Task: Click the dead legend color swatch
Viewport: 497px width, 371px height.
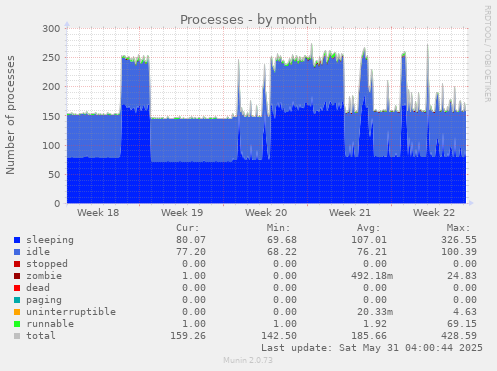Action: 17,288
